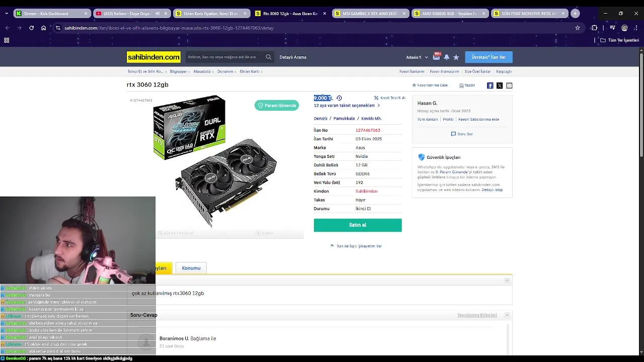The image size is (644, 362).
Task: Click Ücretsiz İlan Ver button
Action: [x=489, y=57]
